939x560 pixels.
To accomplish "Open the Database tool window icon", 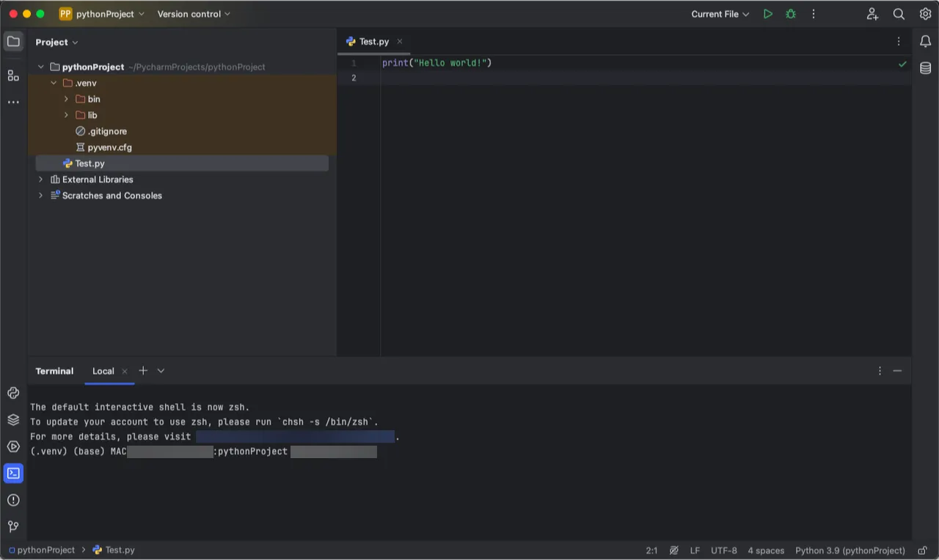I will [925, 68].
